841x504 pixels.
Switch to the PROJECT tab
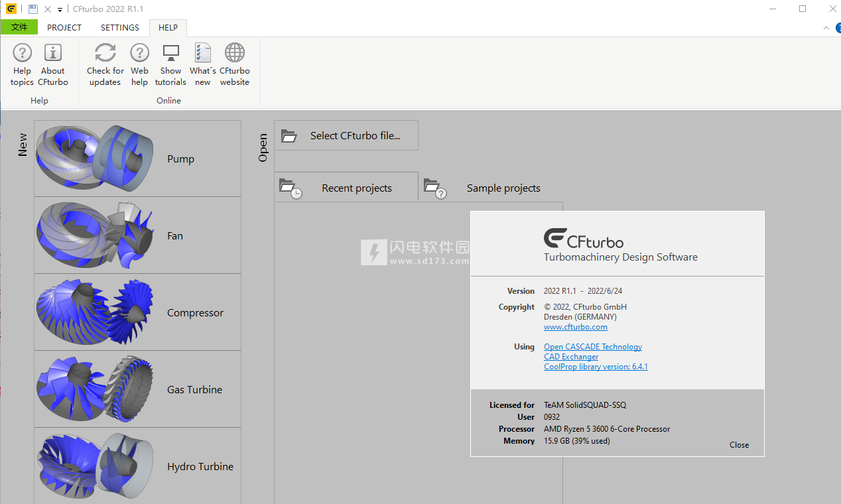[64, 27]
